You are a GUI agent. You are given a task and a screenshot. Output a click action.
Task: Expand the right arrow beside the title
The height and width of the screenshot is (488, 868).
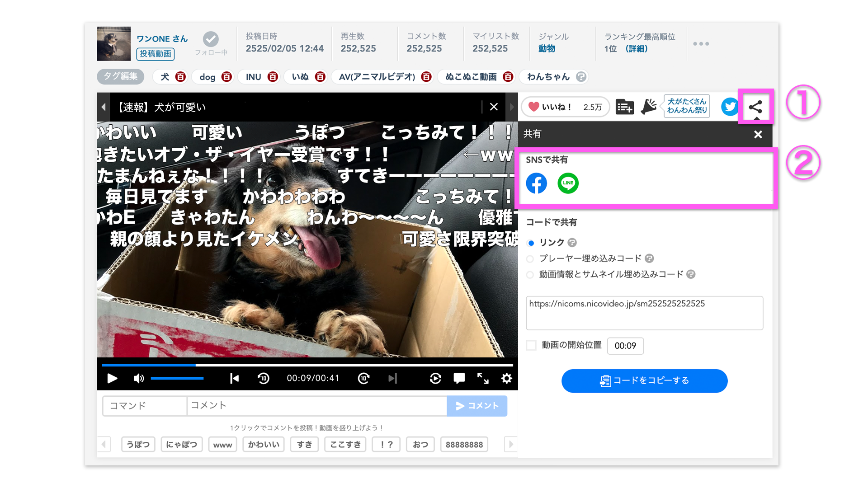tap(512, 107)
